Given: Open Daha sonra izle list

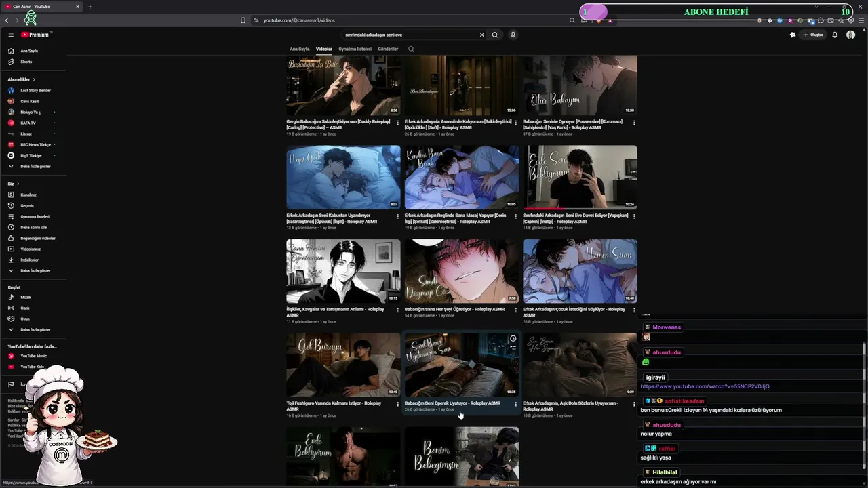Looking at the screenshot, I should click(33, 227).
